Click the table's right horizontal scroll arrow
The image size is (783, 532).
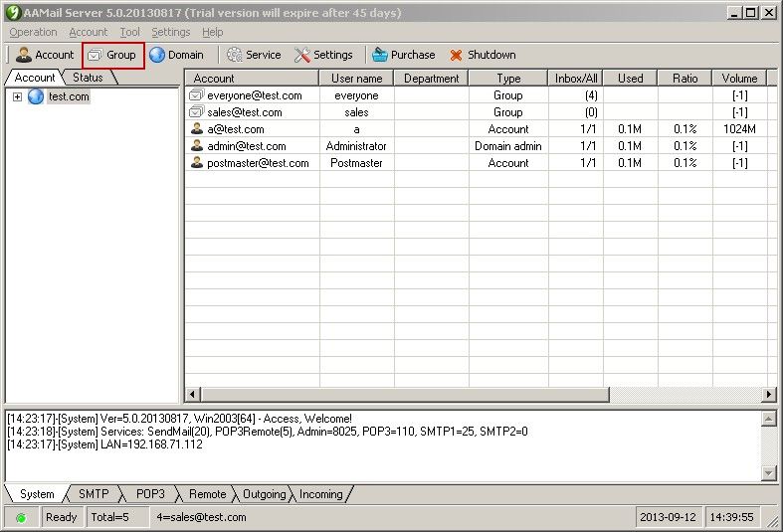pyautogui.click(x=769, y=394)
